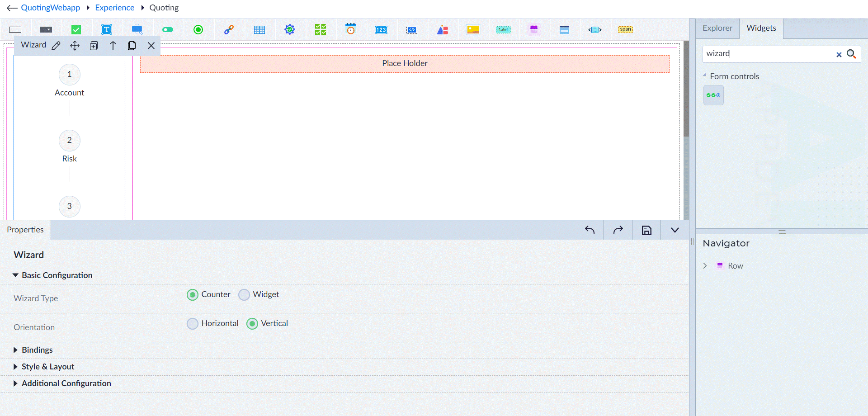Clear the widget search text
868x416 pixels.
pos(839,54)
